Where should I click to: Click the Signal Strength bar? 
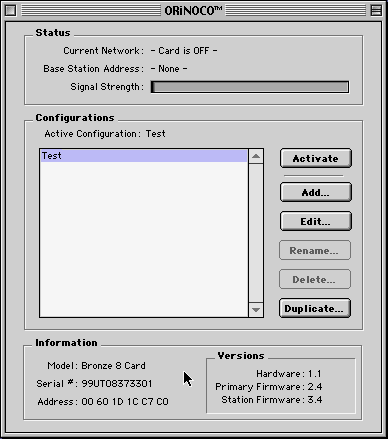pyautogui.click(x=250, y=87)
